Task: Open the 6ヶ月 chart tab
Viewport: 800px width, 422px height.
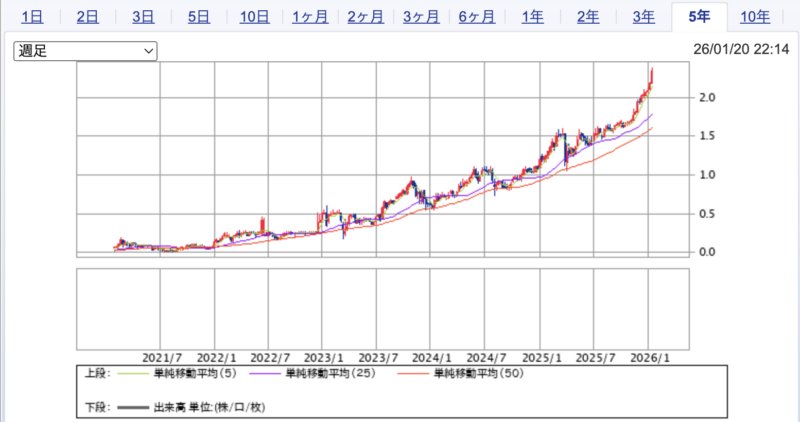Action: 477,17
